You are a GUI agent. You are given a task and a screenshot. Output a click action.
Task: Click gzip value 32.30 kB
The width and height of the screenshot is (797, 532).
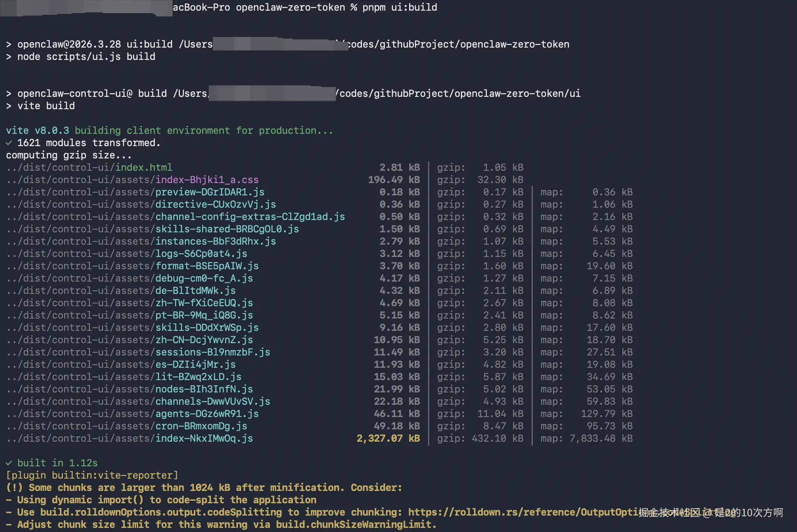500,180
